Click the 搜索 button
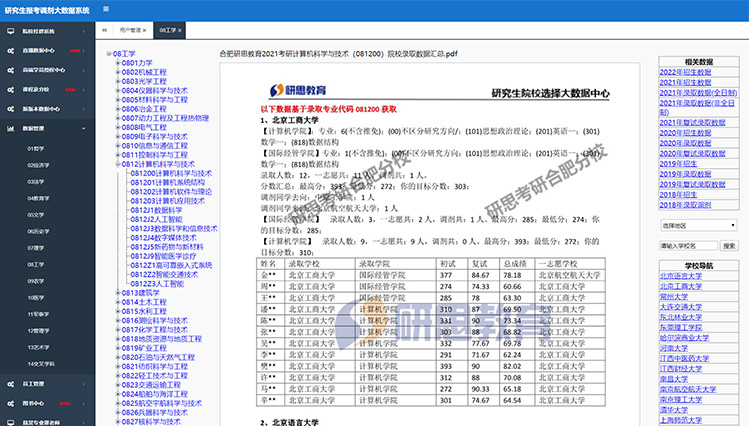The image size is (749, 426). pos(729,246)
